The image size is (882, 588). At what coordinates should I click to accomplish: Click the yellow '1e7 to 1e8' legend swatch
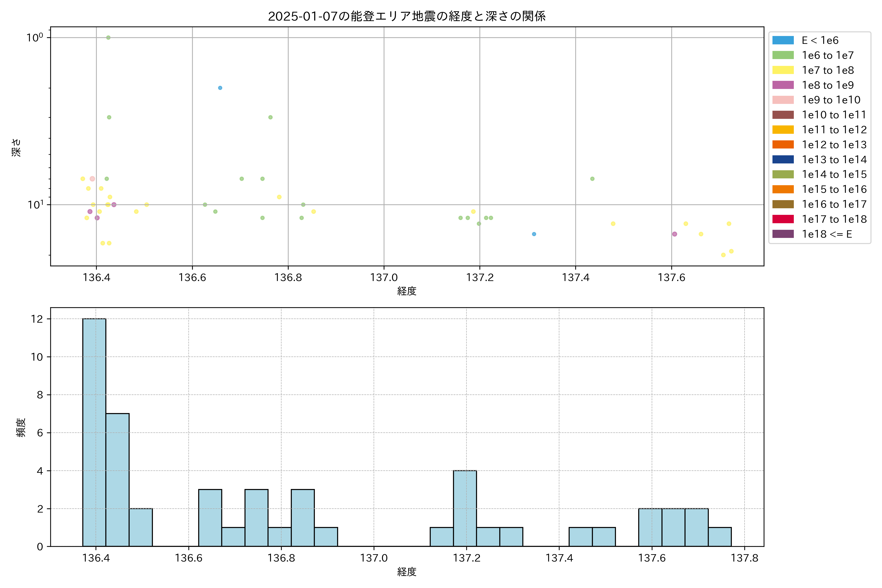coord(783,70)
